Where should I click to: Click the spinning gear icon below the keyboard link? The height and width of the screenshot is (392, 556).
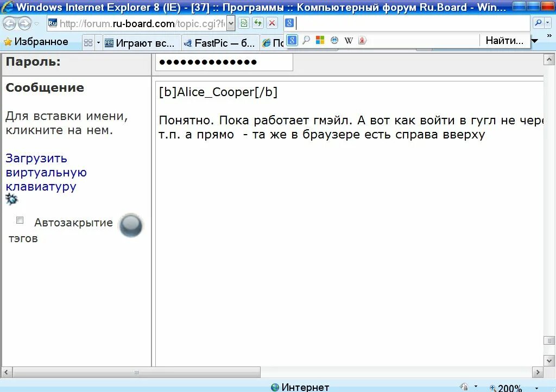[x=11, y=199]
